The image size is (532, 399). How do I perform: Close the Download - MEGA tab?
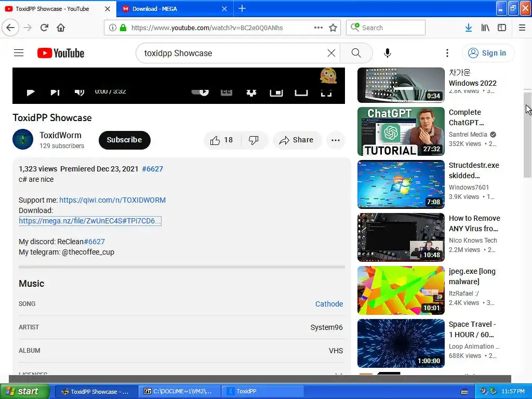tap(224, 9)
